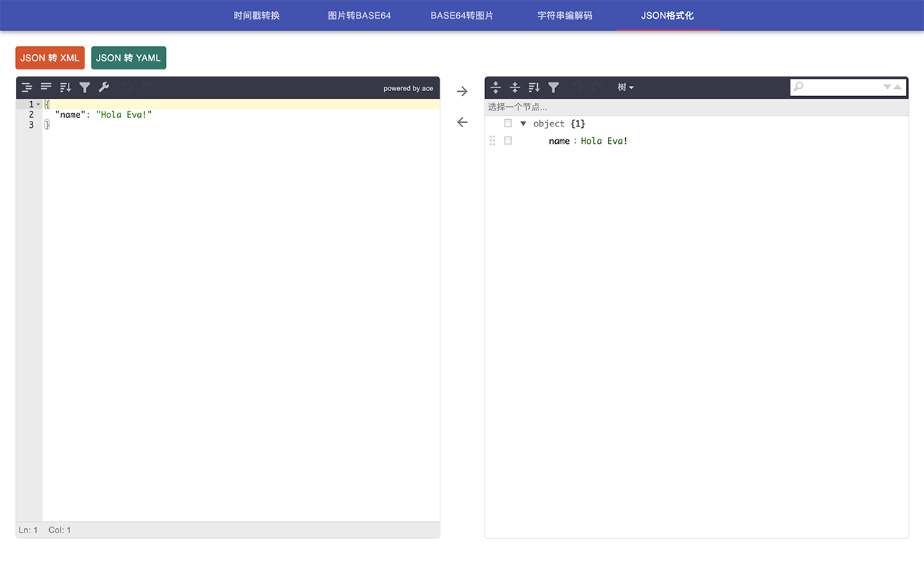Viewport: 924px width, 578px height.
Task: Compact JSON in the code editor
Action: click(x=46, y=87)
